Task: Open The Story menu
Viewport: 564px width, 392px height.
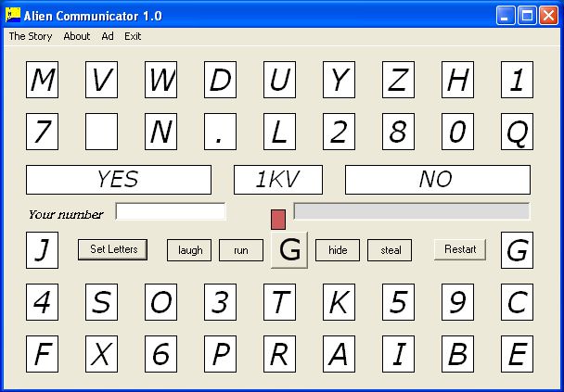Action: click(x=31, y=36)
